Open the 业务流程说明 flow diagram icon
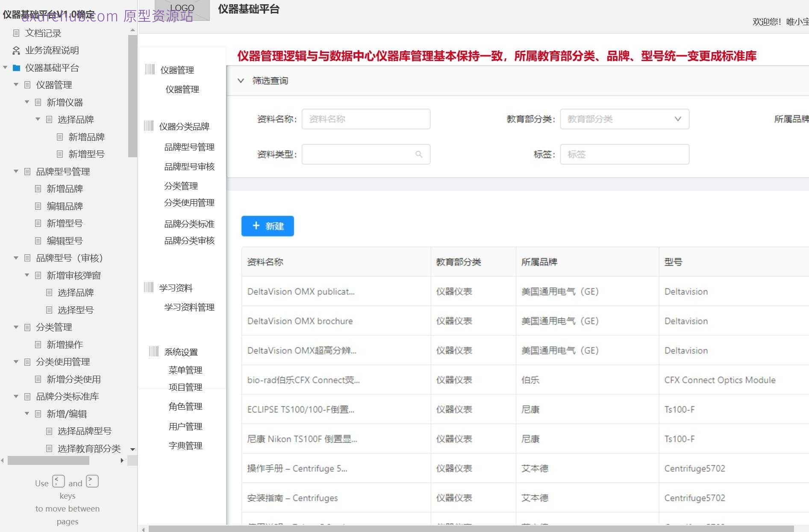The height and width of the screenshot is (532, 809). tap(16, 50)
